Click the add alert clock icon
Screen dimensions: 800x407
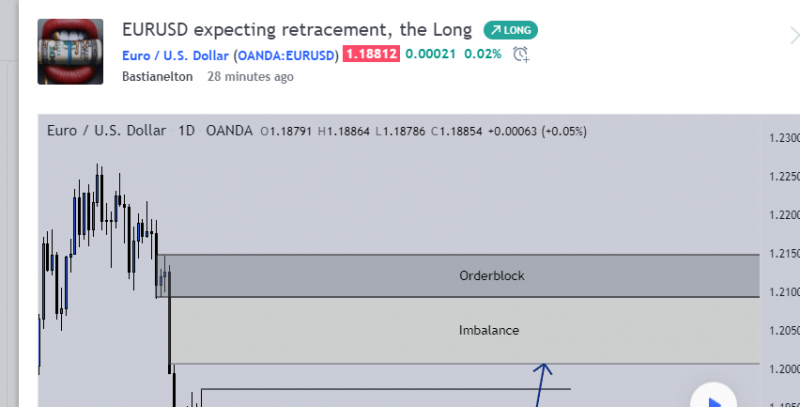pyautogui.click(x=520, y=54)
